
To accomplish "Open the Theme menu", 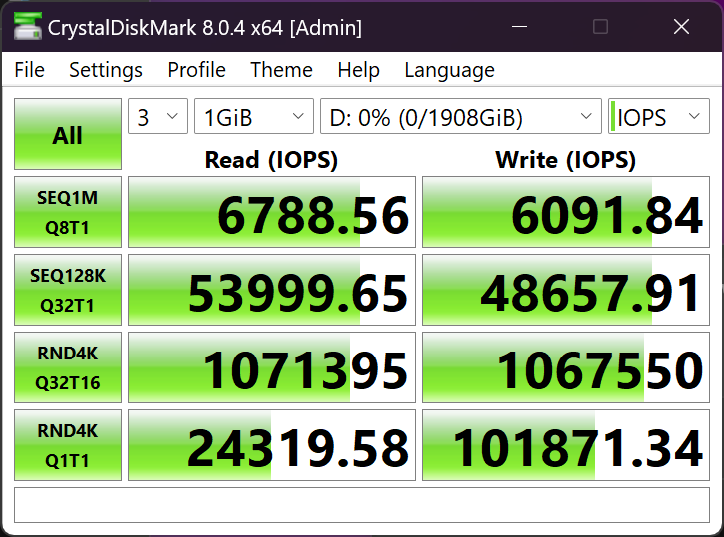I will 281,70.
